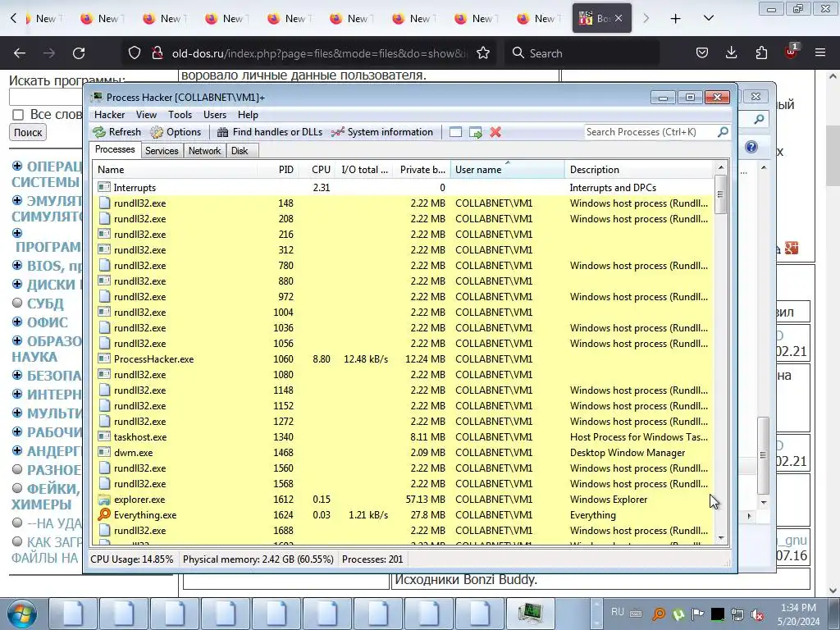Viewport: 840px width, 630px height.
Task: Expand the BIOS category on webpage
Action: 17,265
